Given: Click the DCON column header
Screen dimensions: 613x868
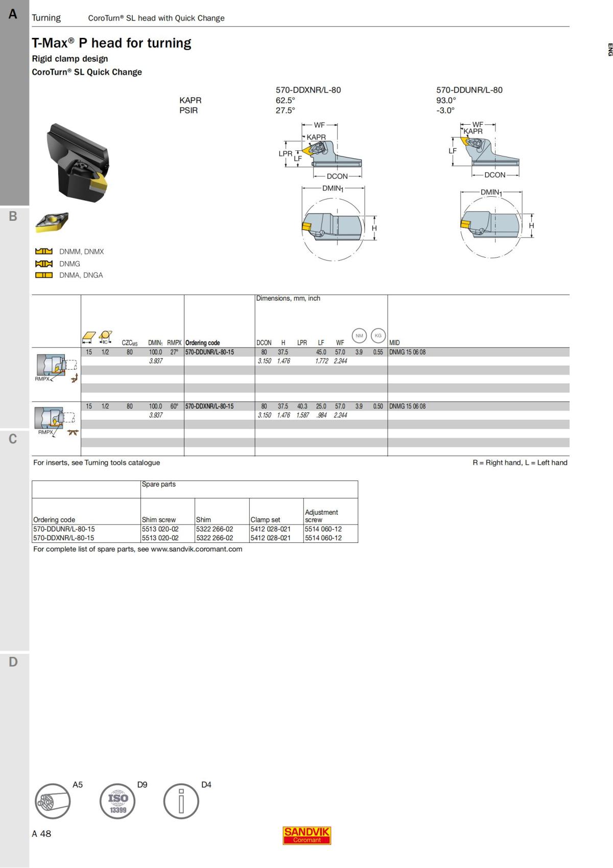Looking at the screenshot, I should tap(264, 343).
